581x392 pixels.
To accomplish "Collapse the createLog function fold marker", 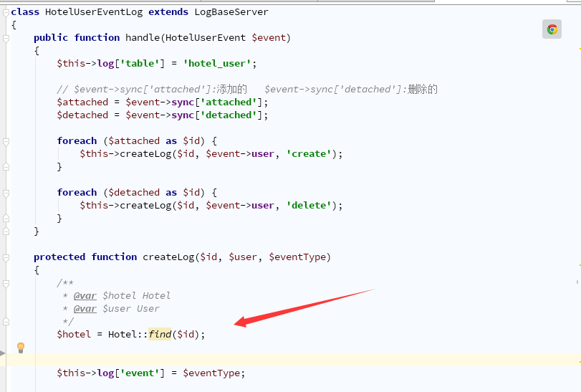I will 6,257.
